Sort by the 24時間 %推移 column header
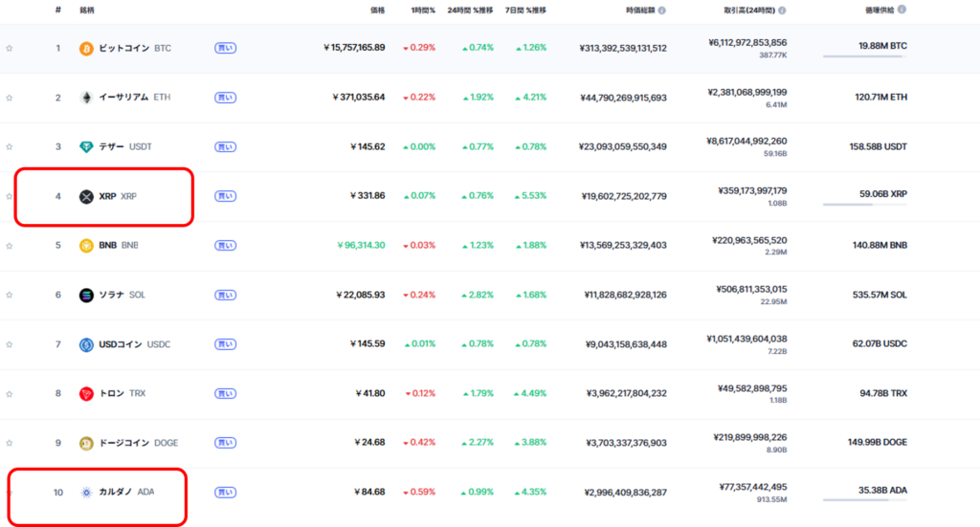 point(470,10)
